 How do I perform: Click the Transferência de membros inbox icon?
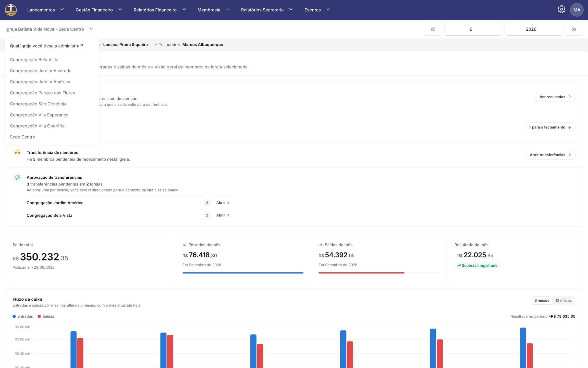pyautogui.click(x=17, y=153)
